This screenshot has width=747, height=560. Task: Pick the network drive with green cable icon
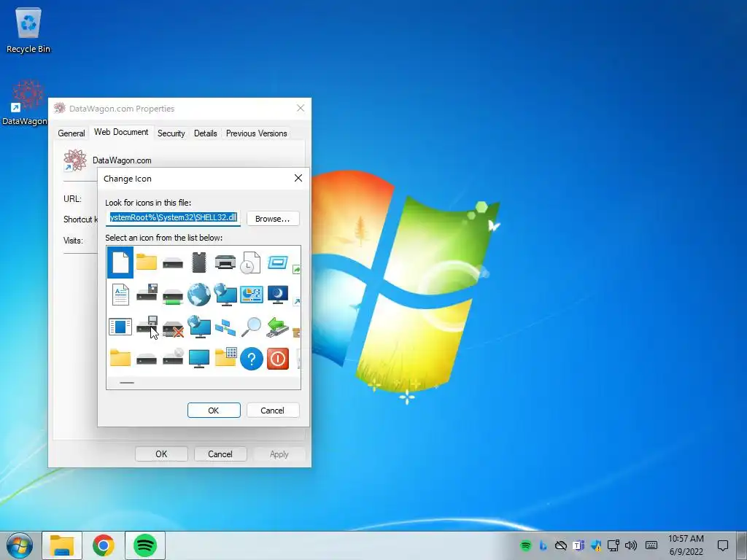172,297
